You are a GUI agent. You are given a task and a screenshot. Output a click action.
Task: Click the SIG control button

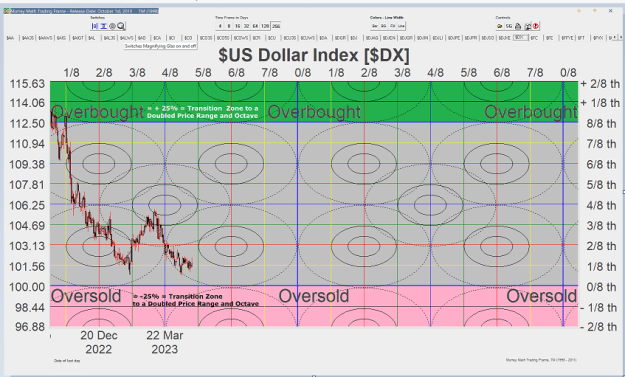click(x=509, y=26)
